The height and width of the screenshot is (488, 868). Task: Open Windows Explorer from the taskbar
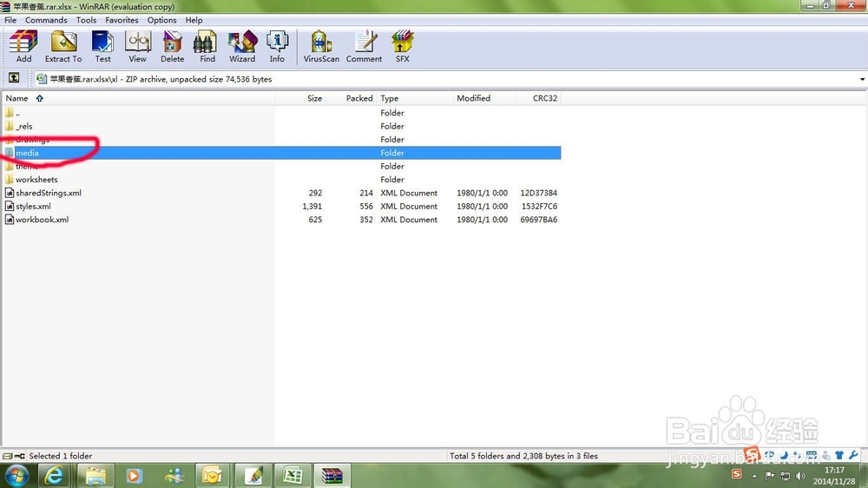coord(95,475)
